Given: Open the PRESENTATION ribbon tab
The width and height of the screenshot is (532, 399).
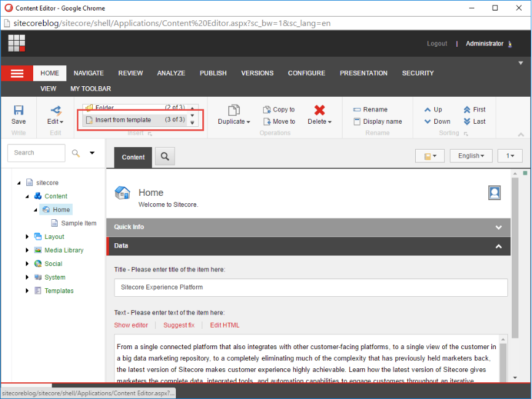Looking at the screenshot, I should coord(363,73).
